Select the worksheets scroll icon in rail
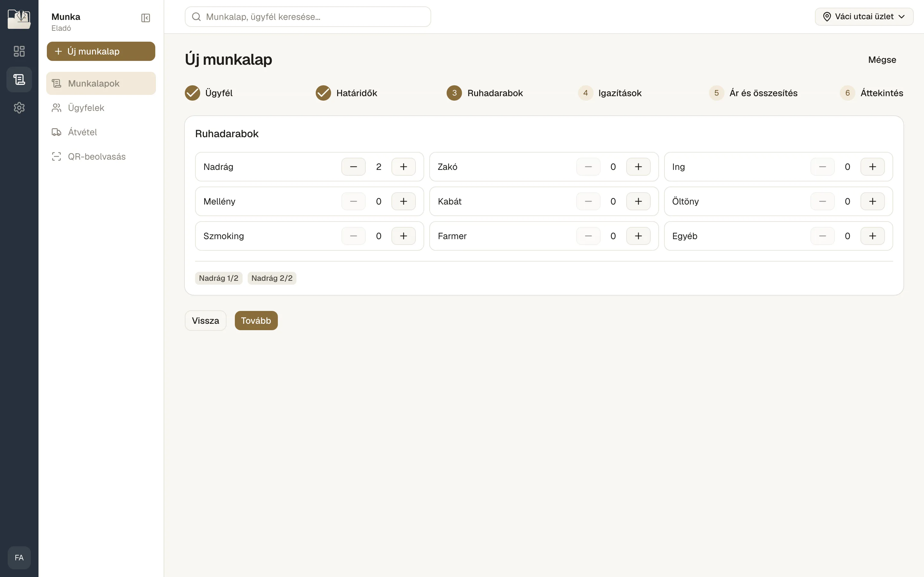 [x=19, y=79]
